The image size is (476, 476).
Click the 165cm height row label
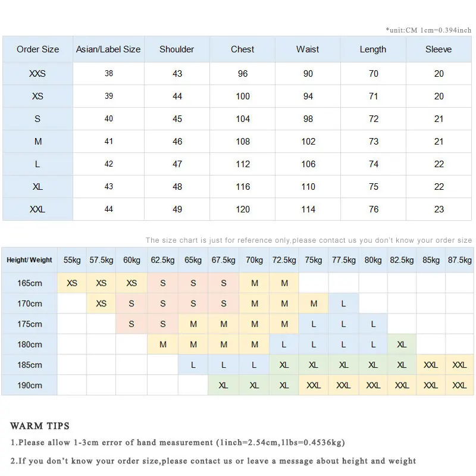tap(29, 283)
